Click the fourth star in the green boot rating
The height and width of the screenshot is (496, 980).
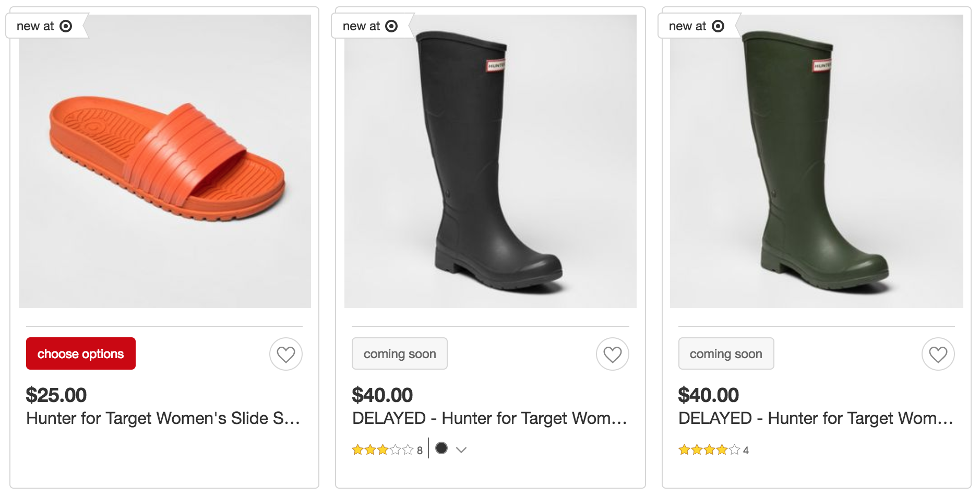point(722,449)
